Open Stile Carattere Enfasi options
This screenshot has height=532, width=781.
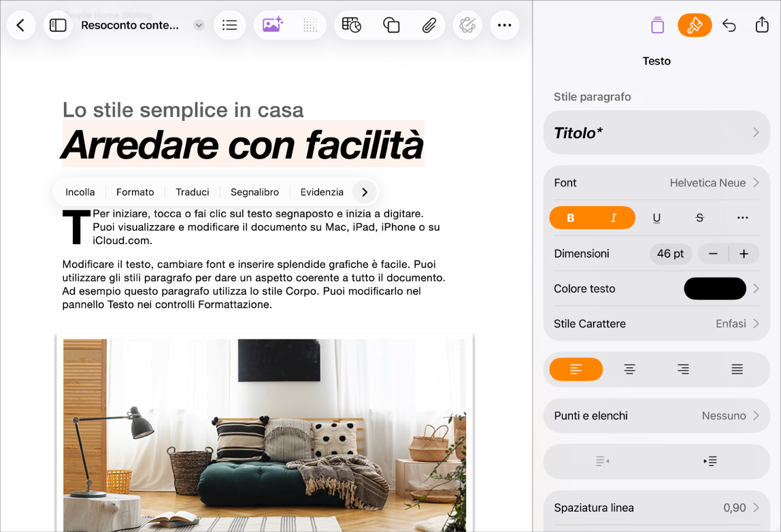[657, 324]
